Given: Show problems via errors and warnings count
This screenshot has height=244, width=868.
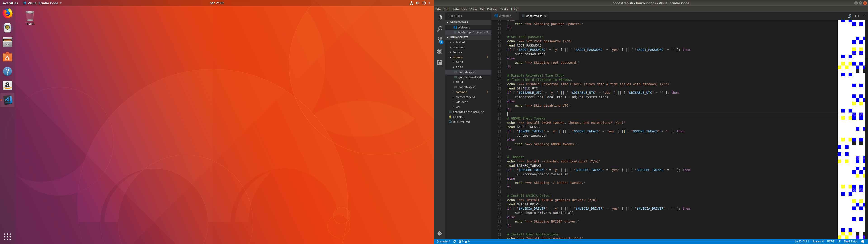Looking at the screenshot, I should [x=464, y=241].
